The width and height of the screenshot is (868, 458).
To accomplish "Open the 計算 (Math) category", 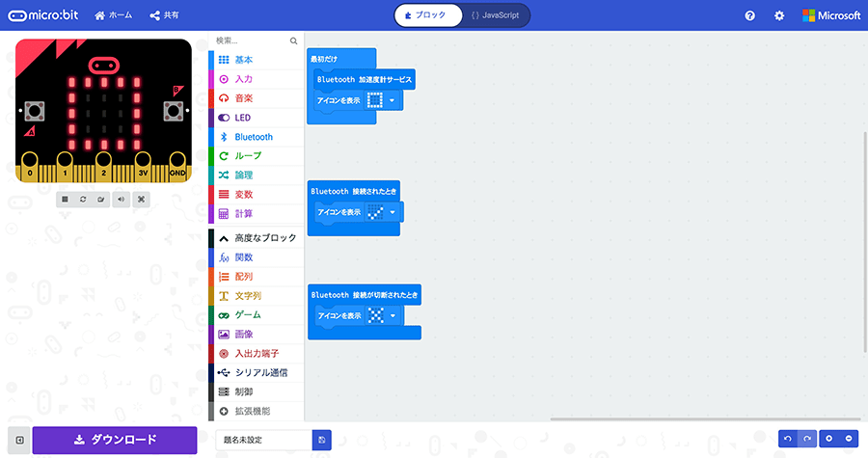I will pos(257,213).
